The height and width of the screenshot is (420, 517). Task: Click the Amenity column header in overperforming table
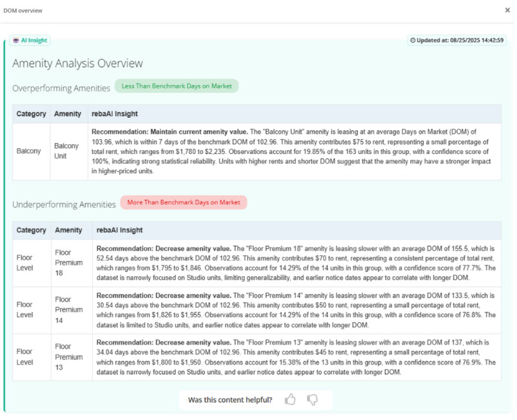(68, 113)
